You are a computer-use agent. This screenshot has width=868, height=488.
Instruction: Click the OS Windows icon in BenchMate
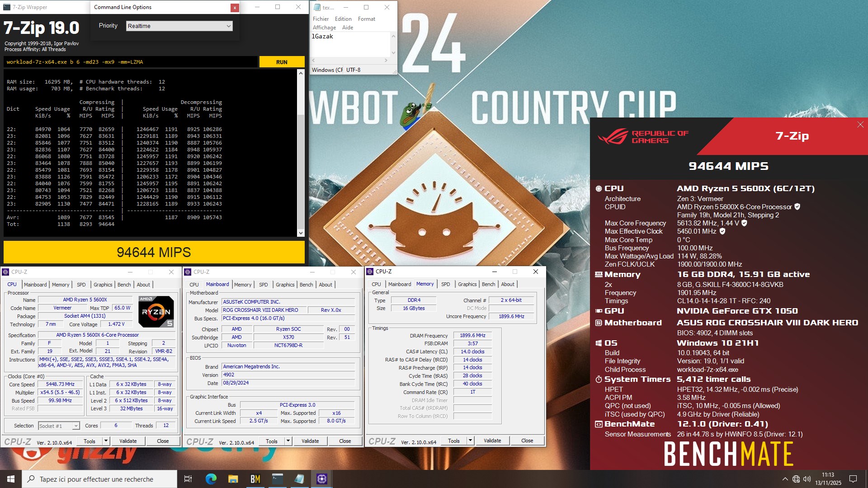pyautogui.click(x=599, y=343)
